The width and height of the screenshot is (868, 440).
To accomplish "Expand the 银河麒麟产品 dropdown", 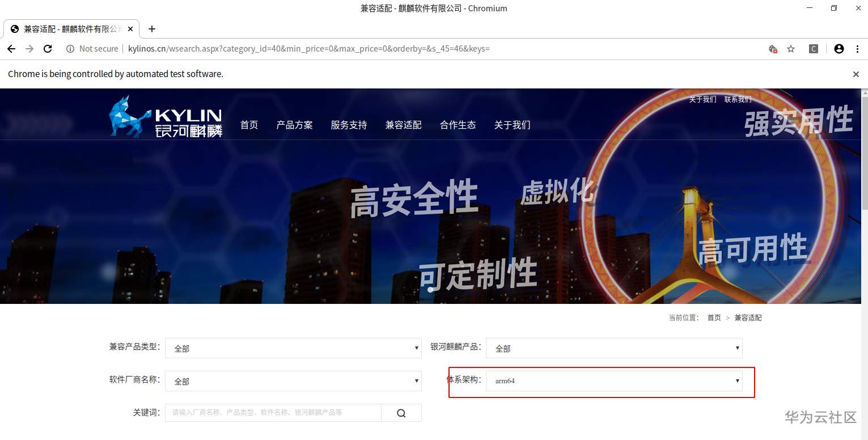I will click(x=614, y=348).
